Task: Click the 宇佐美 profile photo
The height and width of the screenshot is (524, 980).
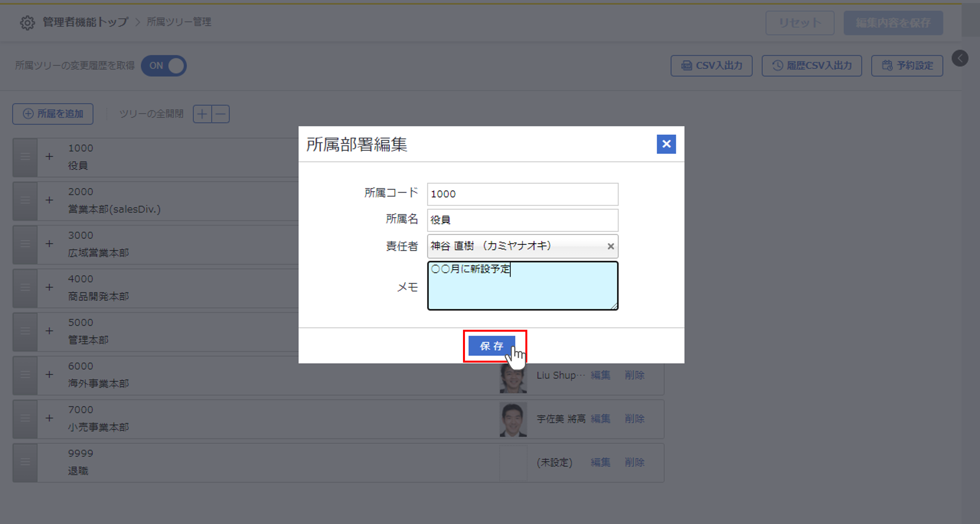Action: pyautogui.click(x=513, y=419)
